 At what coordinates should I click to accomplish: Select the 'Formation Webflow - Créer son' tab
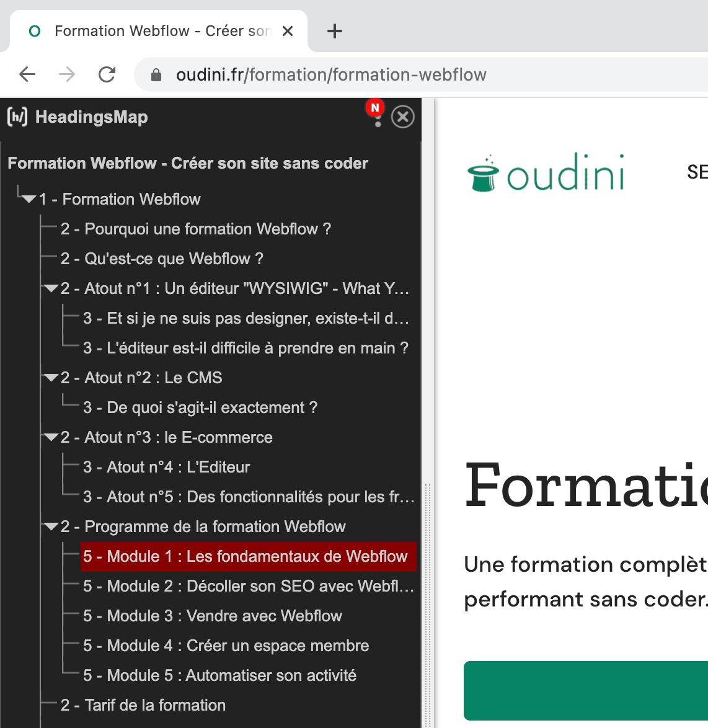click(x=159, y=31)
